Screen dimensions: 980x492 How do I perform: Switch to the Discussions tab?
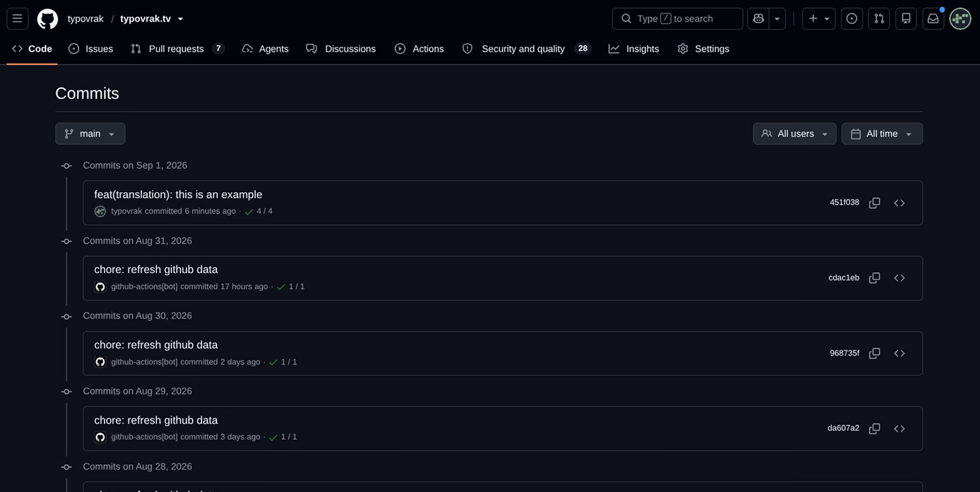341,49
